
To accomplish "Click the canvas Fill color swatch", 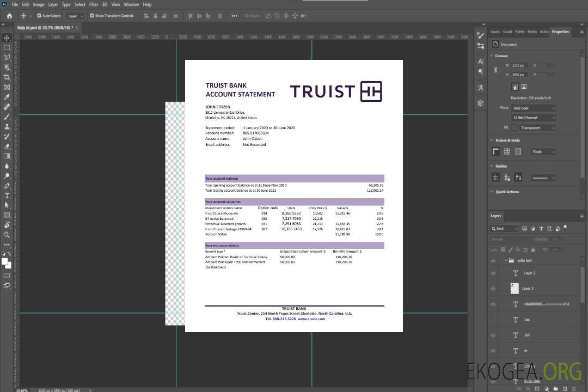I will tap(514, 128).
